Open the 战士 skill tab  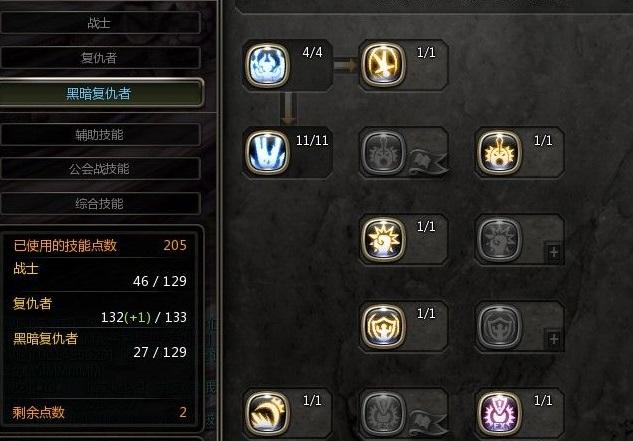click(100, 23)
